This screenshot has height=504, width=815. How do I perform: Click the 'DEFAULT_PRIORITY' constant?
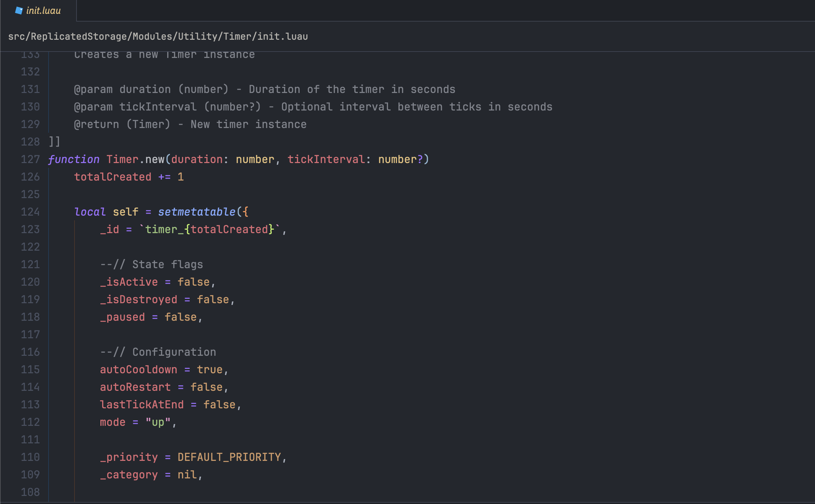[x=229, y=457]
